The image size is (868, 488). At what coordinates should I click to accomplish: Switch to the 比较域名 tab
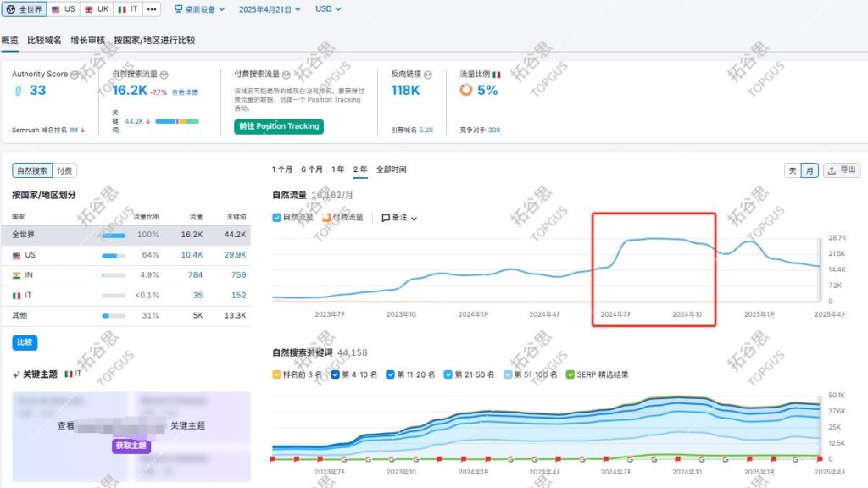(44, 40)
